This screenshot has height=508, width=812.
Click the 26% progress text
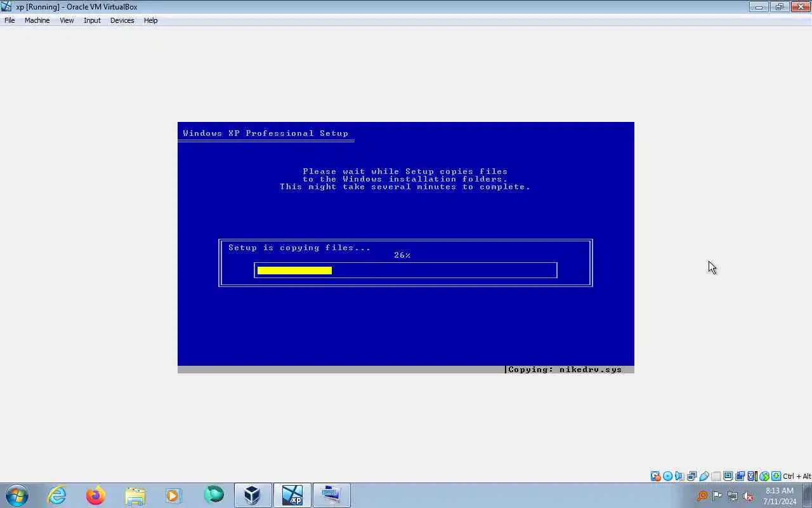click(x=402, y=255)
